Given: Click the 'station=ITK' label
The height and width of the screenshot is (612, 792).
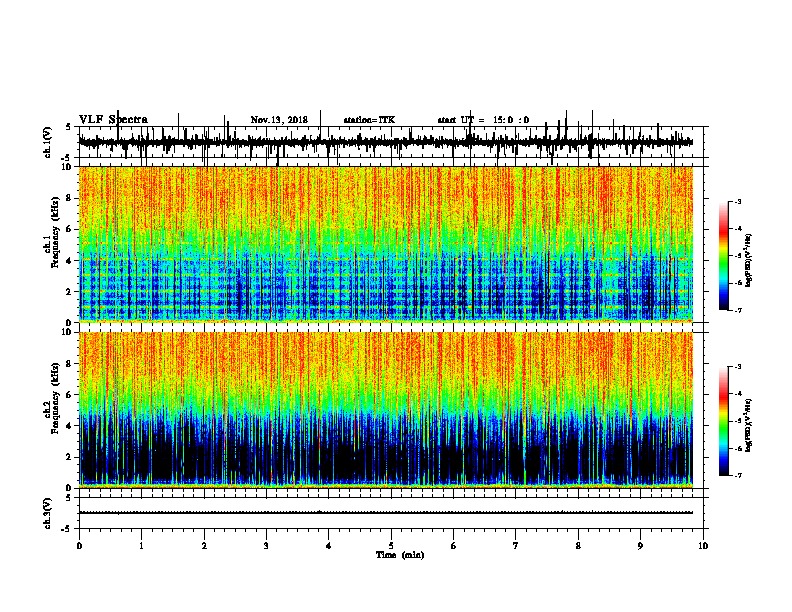Looking at the screenshot, I should click(369, 120).
